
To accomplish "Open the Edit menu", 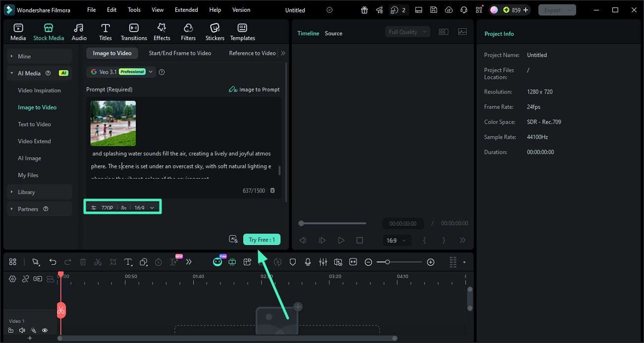I will (112, 10).
